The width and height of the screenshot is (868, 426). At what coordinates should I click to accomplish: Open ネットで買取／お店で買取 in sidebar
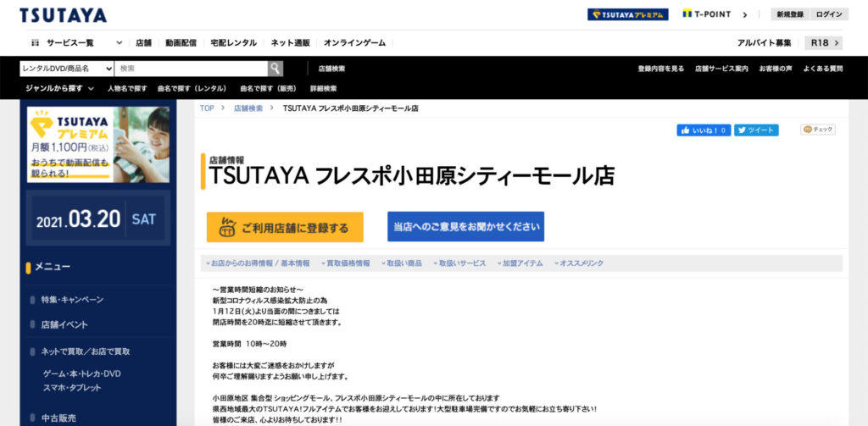(86, 351)
